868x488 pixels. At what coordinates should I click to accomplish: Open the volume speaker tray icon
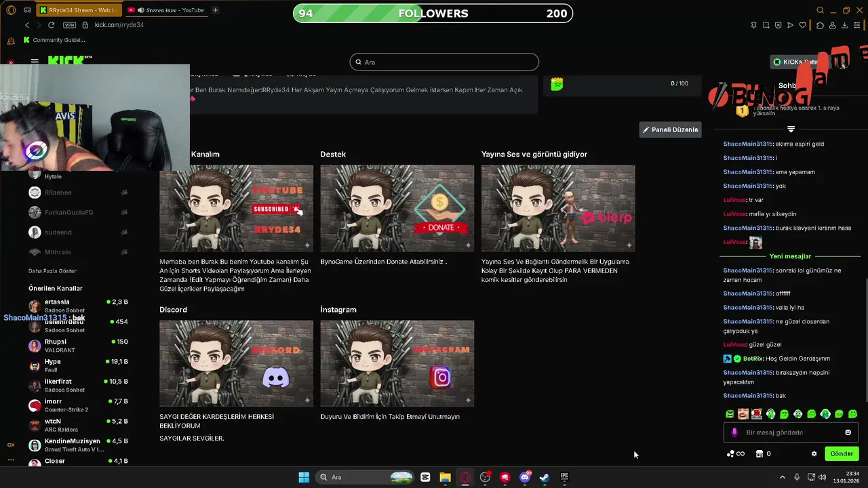(823, 477)
